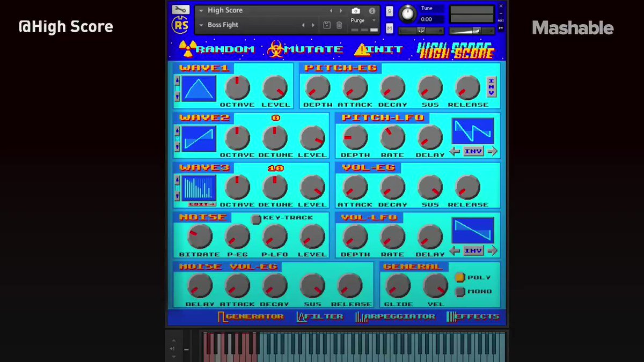The height and width of the screenshot is (362, 644).
Task: Step Wave2 waveform down with arrow
Action: click(177, 146)
